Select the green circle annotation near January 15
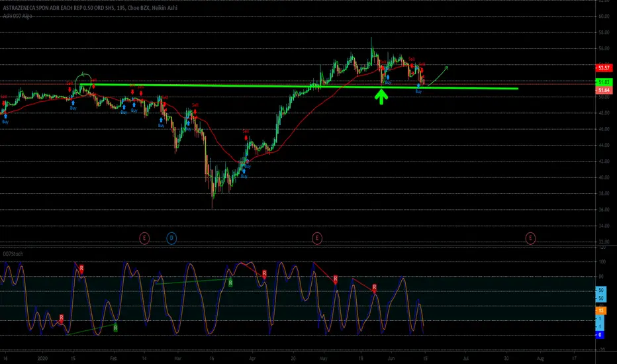 [83, 84]
